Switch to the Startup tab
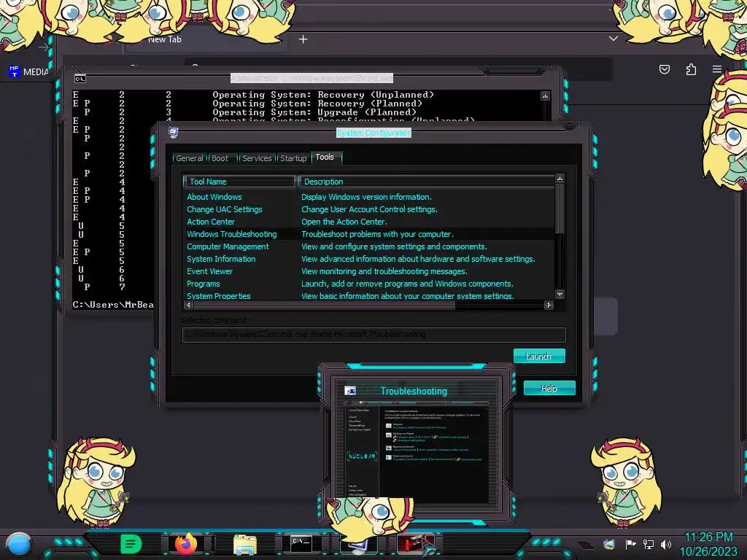747x560 pixels. coord(293,158)
